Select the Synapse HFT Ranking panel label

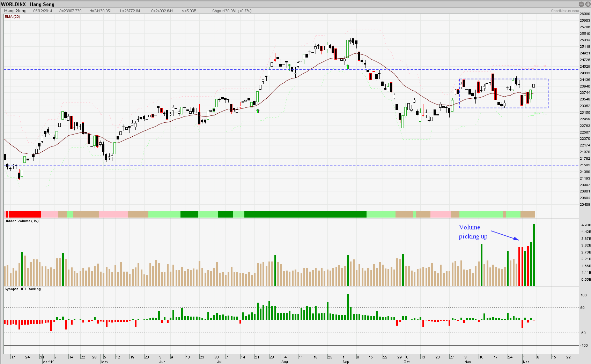23,289
